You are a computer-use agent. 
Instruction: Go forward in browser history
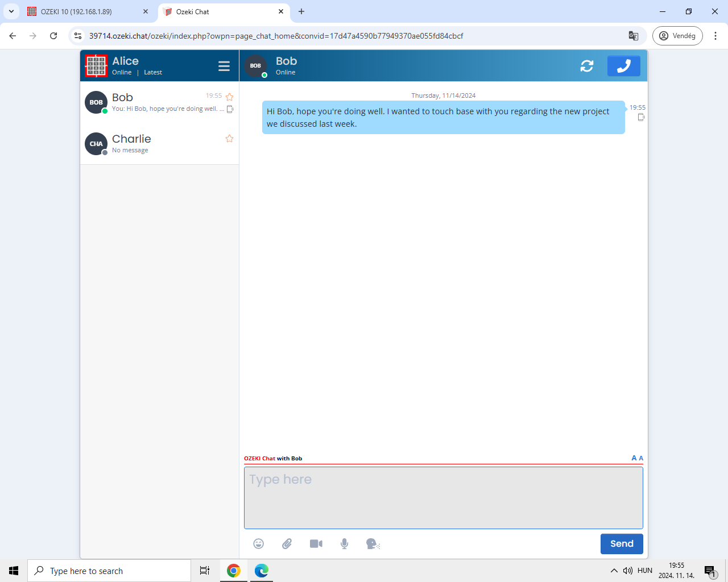tap(33, 36)
